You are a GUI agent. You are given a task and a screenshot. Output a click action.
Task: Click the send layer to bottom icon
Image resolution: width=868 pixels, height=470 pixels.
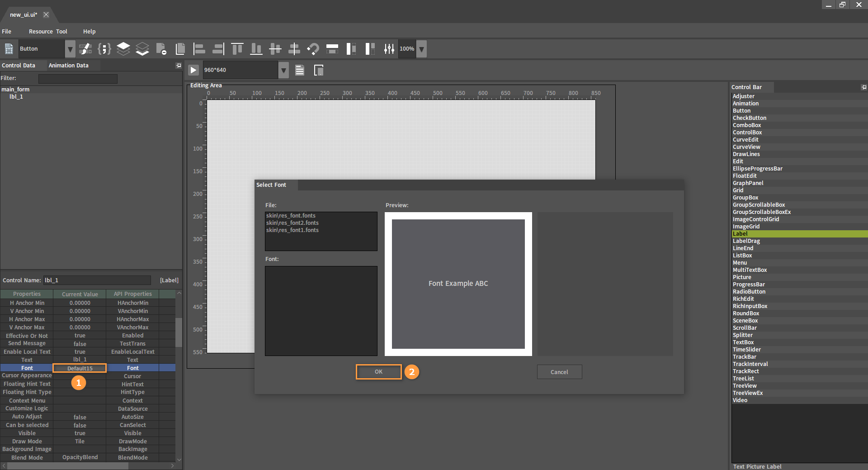tap(142, 49)
